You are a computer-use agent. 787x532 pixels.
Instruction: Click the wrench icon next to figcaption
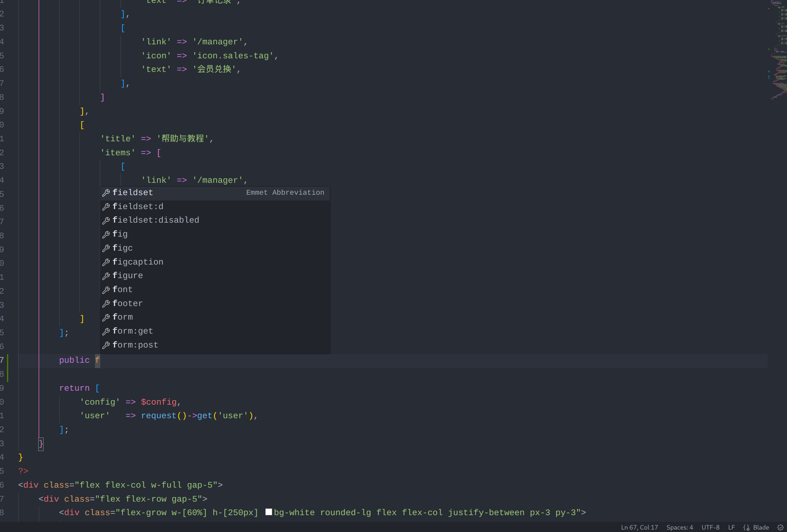(x=106, y=262)
